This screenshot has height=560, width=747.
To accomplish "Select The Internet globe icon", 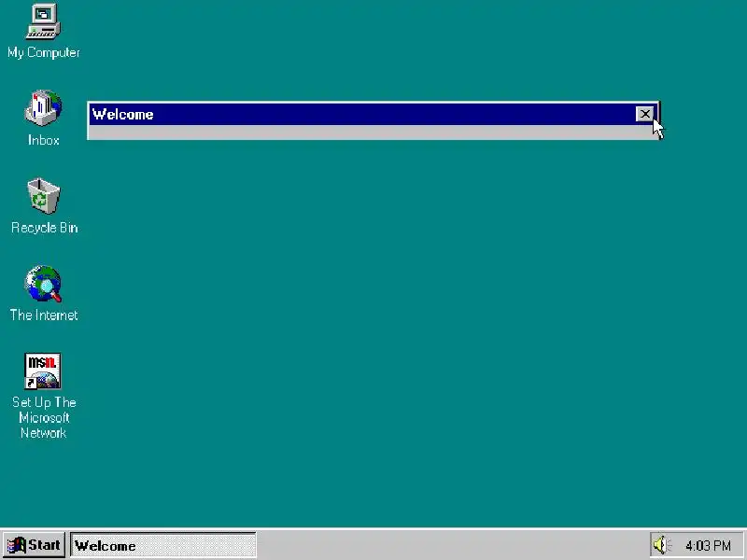I will click(43, 284).
